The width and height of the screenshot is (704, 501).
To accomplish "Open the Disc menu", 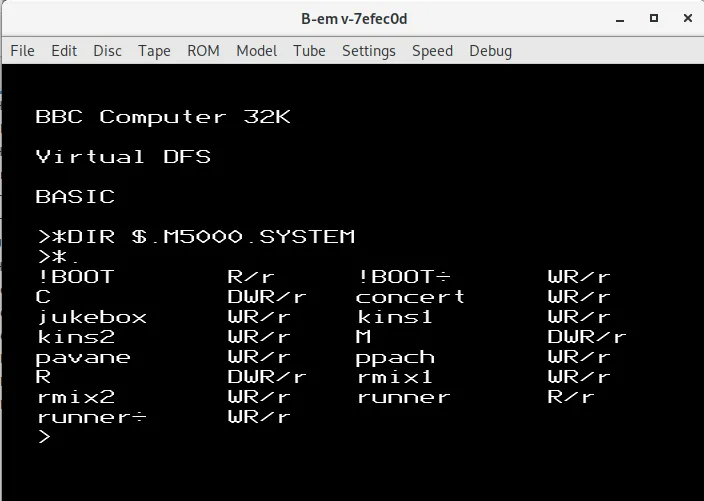I will click(107, 51).
